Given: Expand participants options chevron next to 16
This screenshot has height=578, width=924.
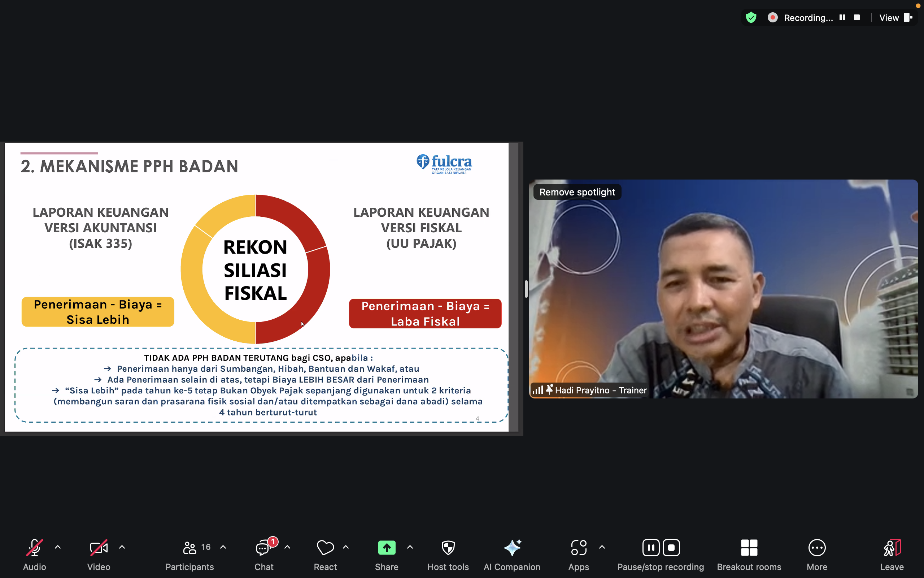Looking at the screenshot, I should click(223, 547).
